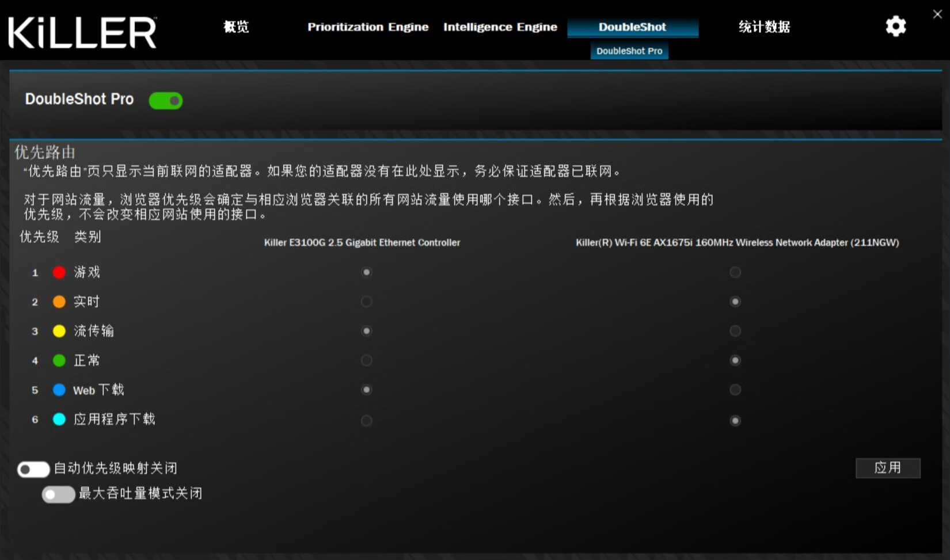Screen dimensions: 950x560
Task: Open the 概览 page
Action: point(235,26)
